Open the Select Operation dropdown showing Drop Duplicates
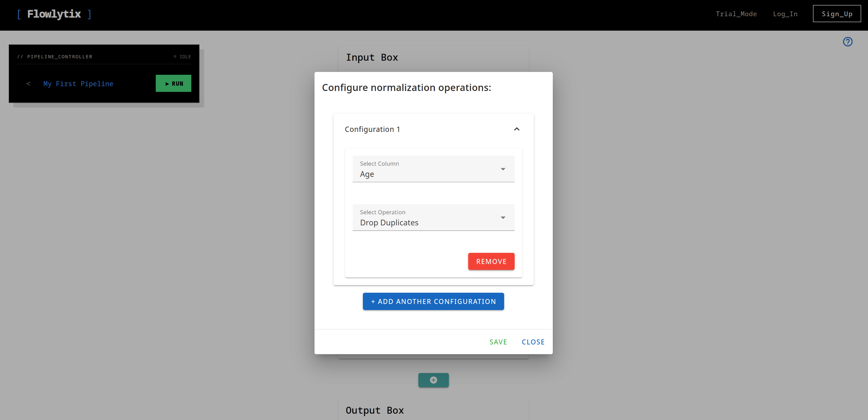Screen dimensions: 868x420 pyautogui.click(x=433, y=218)
